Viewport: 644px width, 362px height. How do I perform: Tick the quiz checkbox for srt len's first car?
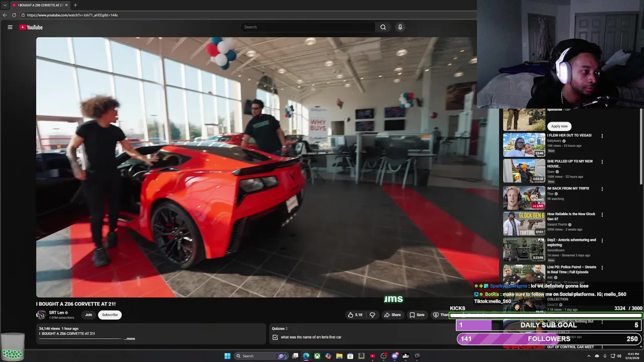(x=275, y=337)
